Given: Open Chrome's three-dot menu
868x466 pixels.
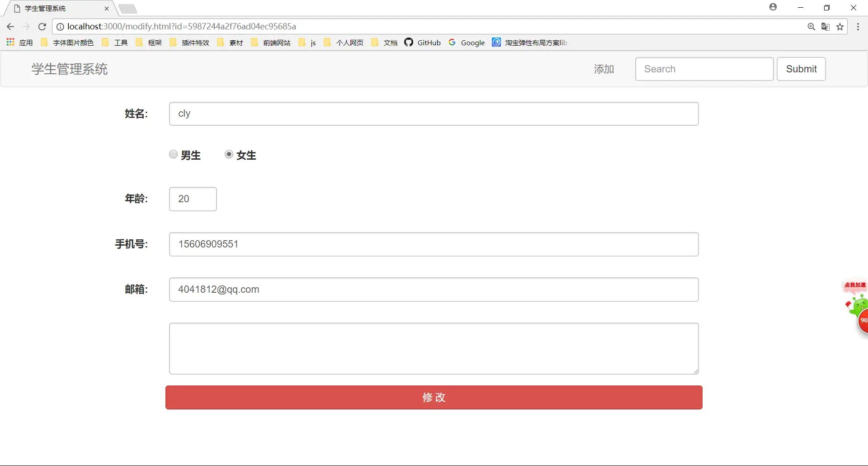Looking at the screenshot, I should [858, 27].
